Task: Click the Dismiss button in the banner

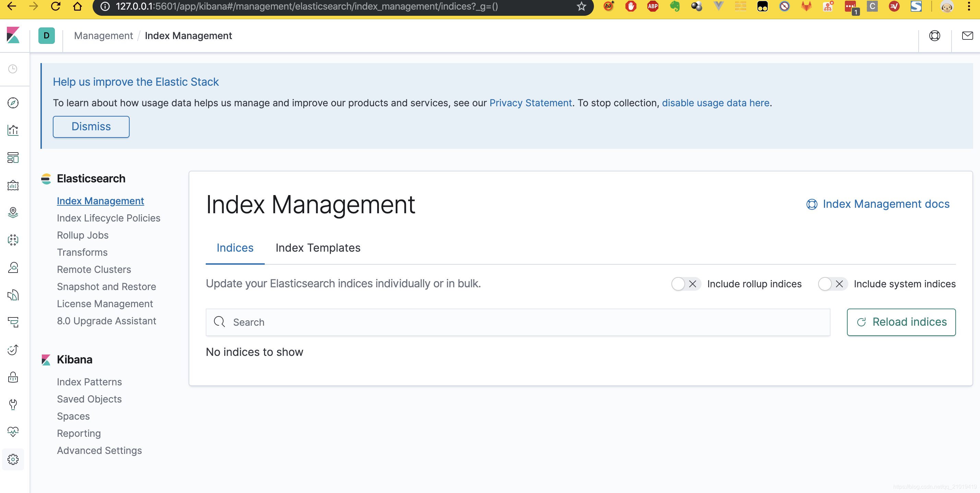Action: 91,127
